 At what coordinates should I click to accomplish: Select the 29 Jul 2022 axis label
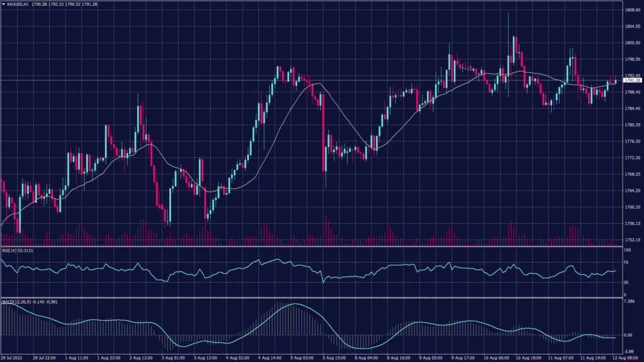coord(14,358)
